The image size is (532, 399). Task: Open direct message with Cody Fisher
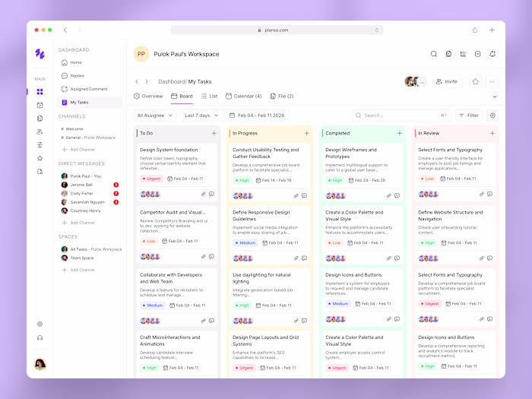click(90, 193)
